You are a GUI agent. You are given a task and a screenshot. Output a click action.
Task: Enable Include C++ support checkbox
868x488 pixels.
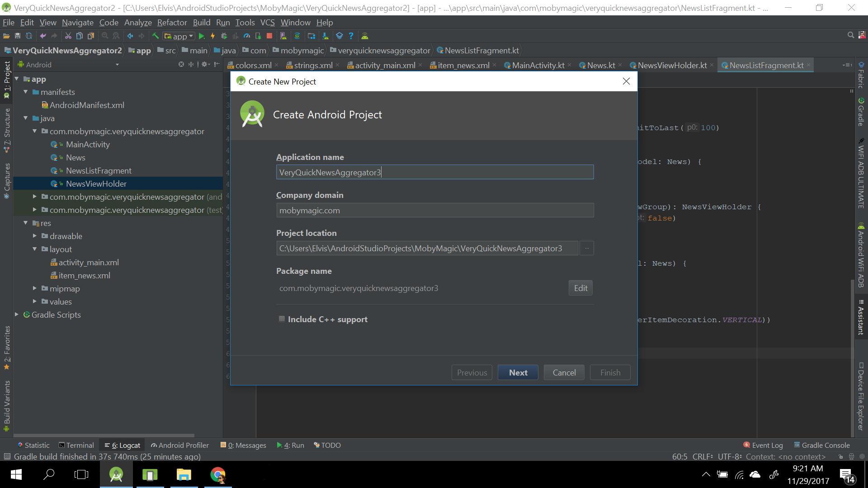coord(282,319)
